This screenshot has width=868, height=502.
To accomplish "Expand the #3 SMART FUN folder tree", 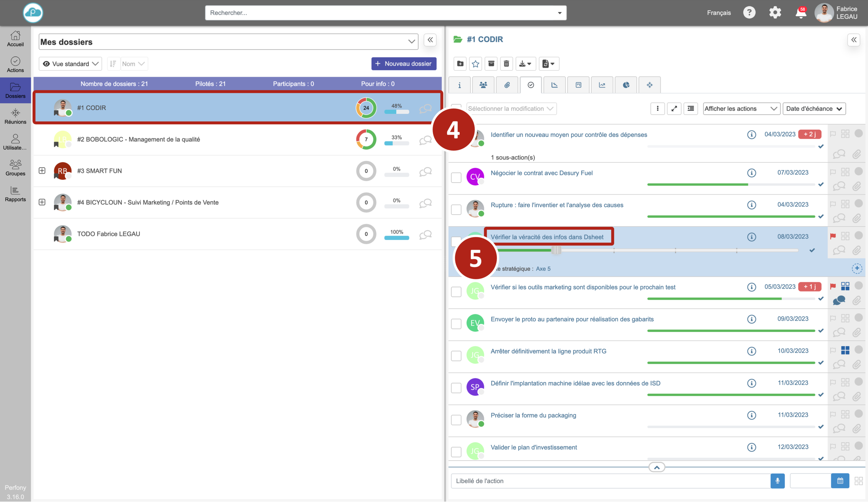I will 42,171.
